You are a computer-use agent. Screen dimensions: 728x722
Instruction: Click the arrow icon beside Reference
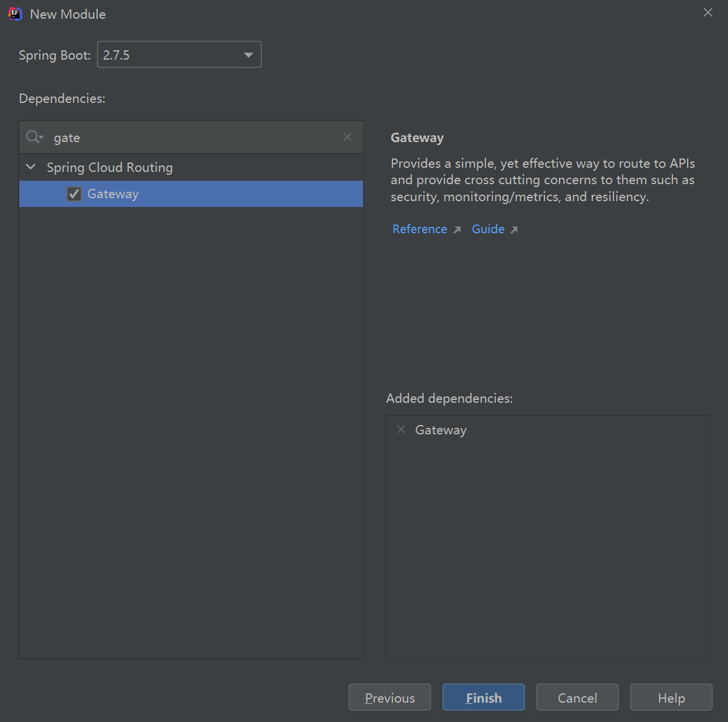[457, 230]
